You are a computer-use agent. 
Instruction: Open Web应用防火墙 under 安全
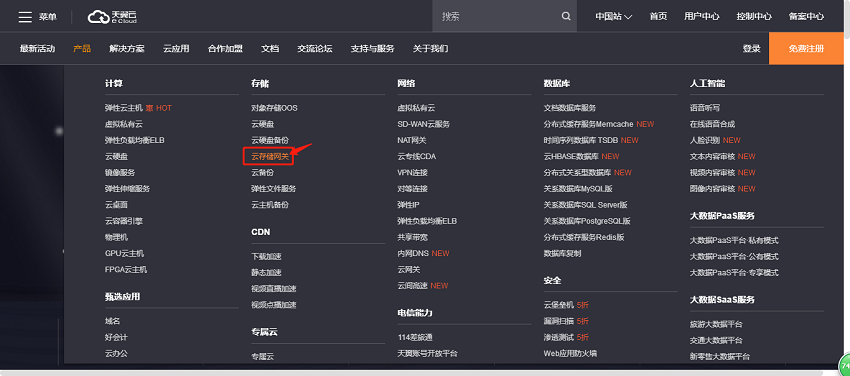point(570,354)
